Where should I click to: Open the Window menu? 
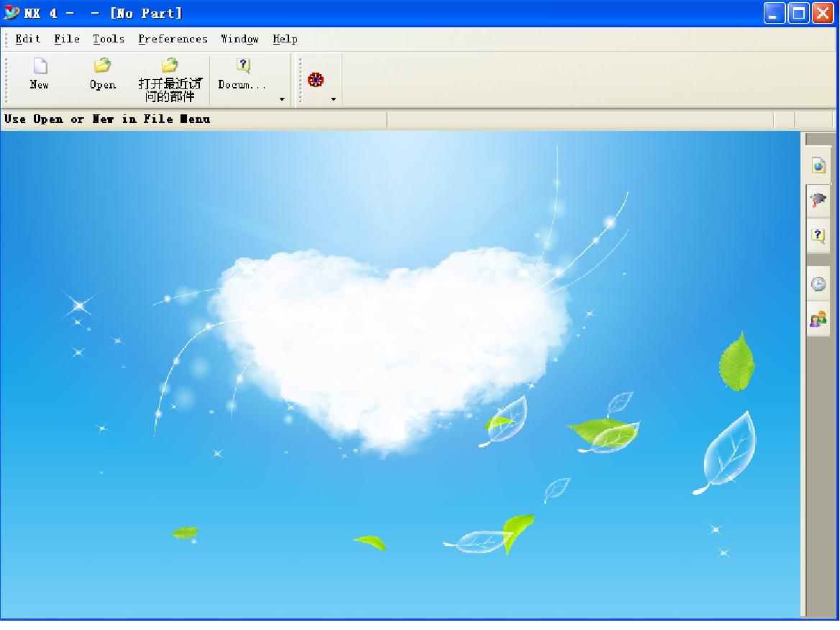240,39
